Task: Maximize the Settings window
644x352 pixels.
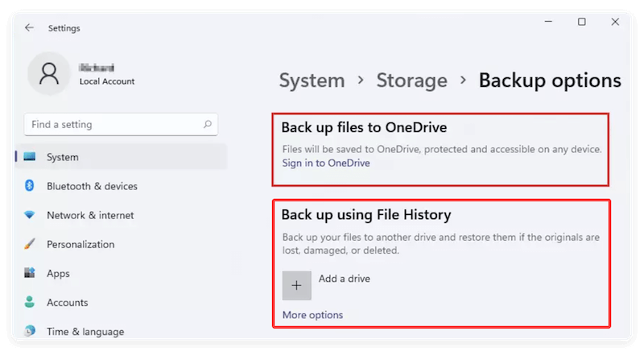Action: [581, 22]
